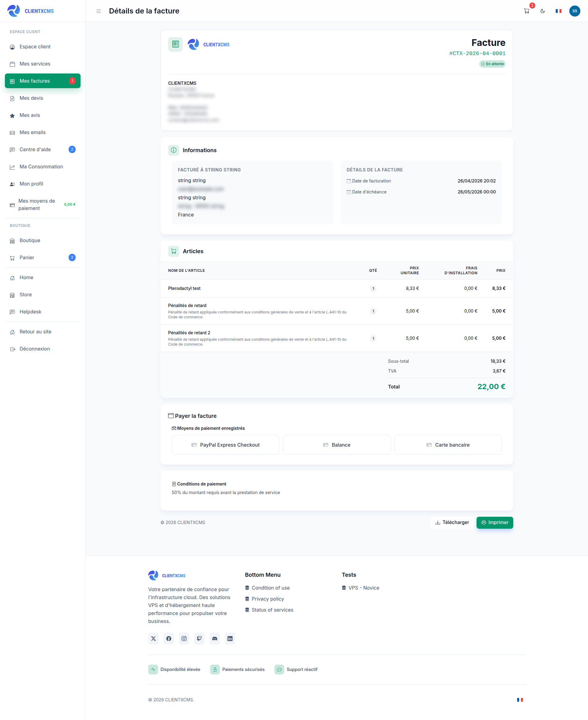Open Mes services in sidebar

43,64
